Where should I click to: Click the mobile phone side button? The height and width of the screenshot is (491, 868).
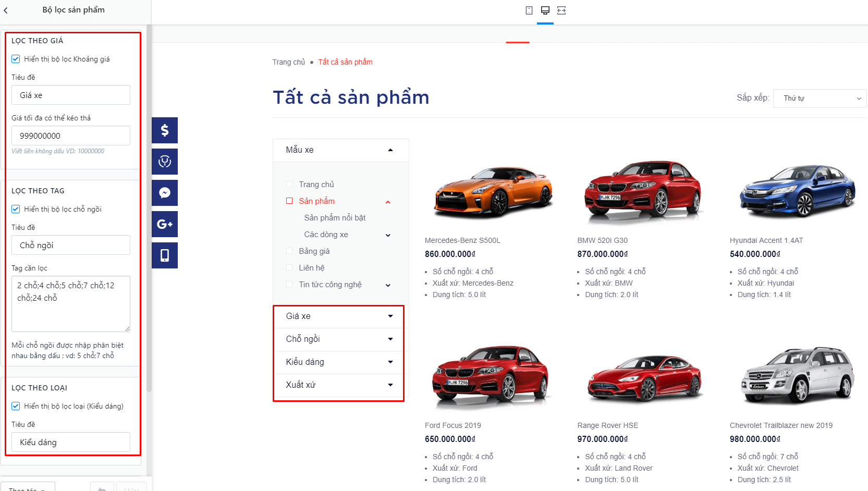pyautogui.click(x=165, y=255)
